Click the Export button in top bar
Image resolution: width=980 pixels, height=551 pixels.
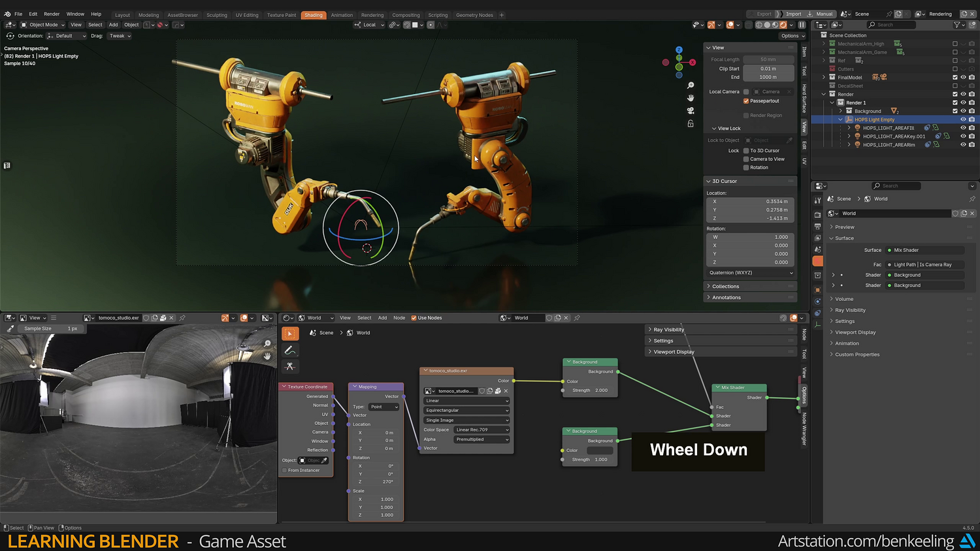pos(764,14)
